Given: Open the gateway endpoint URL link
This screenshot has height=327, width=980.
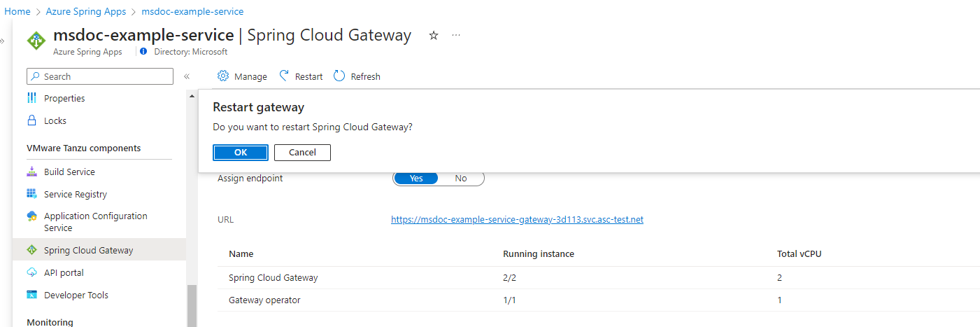Looking at the screenshot, I should click(517, 219).
